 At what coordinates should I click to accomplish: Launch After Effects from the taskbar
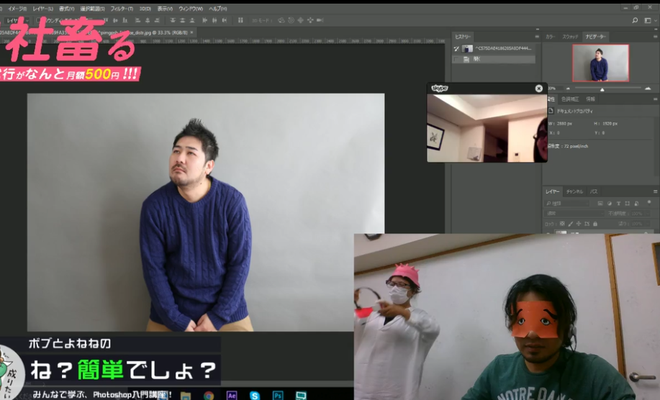pos(231,394)
